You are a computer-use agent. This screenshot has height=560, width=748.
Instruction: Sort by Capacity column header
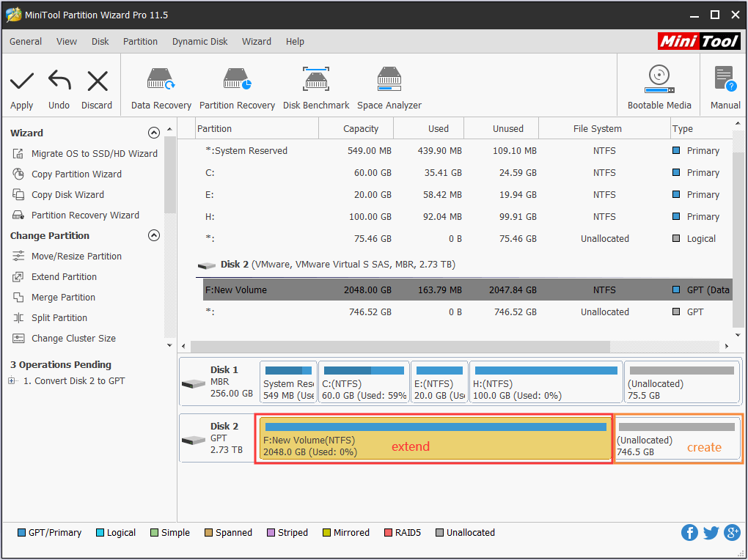pos(356,129)
